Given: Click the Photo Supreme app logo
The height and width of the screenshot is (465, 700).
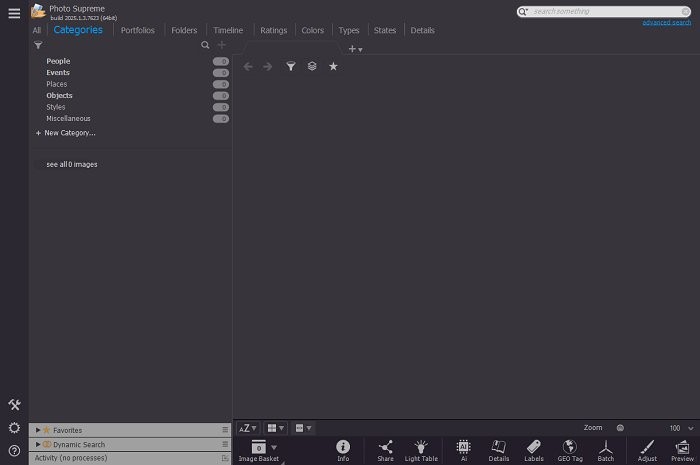Looking at the screenshot, I should click(x=38, y=11).
